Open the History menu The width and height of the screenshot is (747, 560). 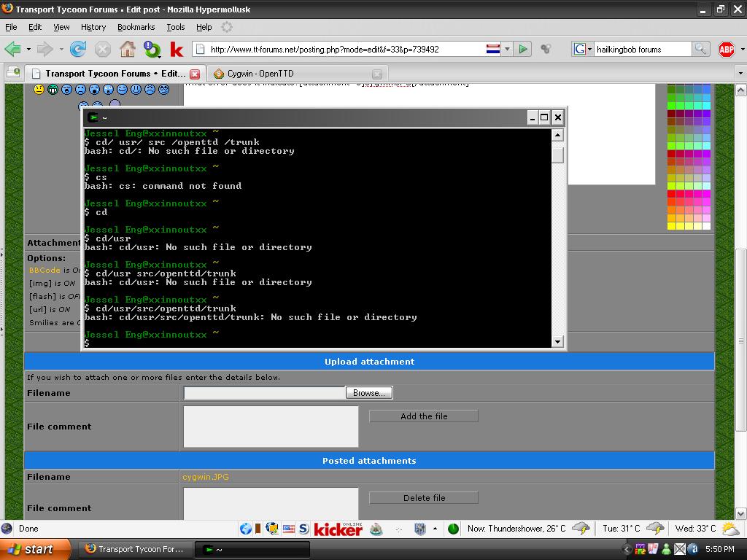point(93,27)
